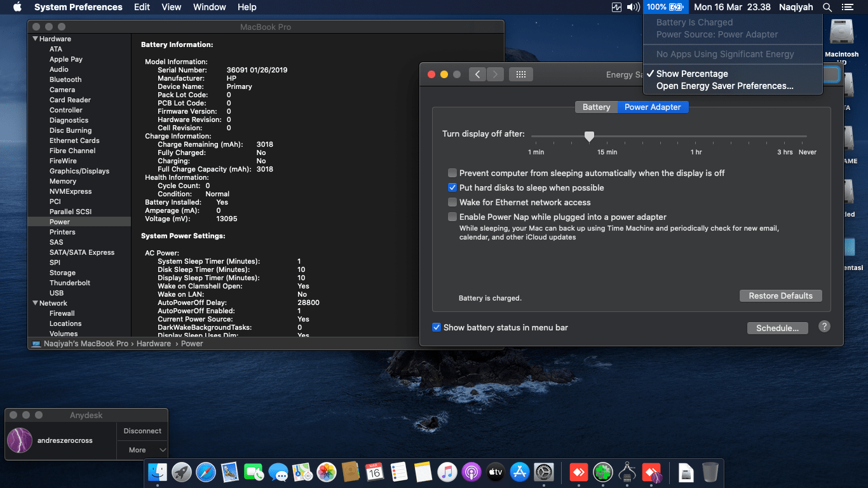Open App Store from the Dock
The width and height of the screenshot is (868, 488).
click(x=520, y=472)
